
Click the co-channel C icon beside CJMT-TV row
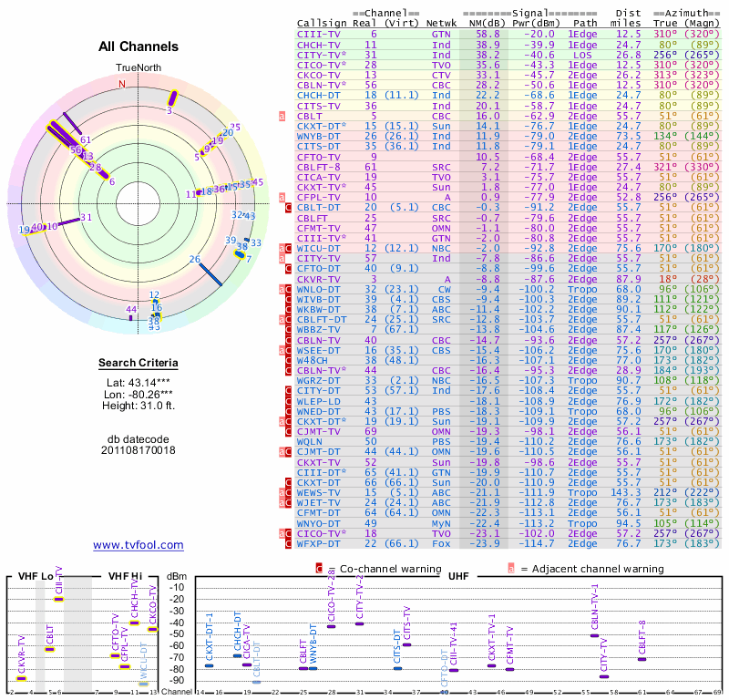(x=288, y=432)
